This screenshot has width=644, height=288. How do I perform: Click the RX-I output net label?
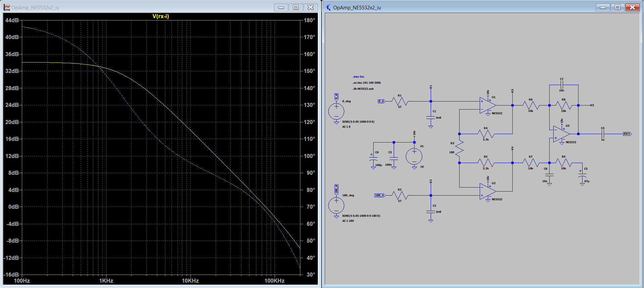tap(627, 134)
